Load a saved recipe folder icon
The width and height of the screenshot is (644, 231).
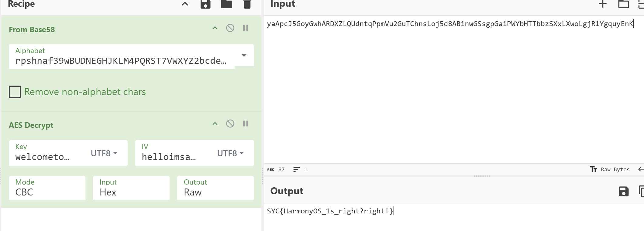pyautogui.click(x=226, y=4)
